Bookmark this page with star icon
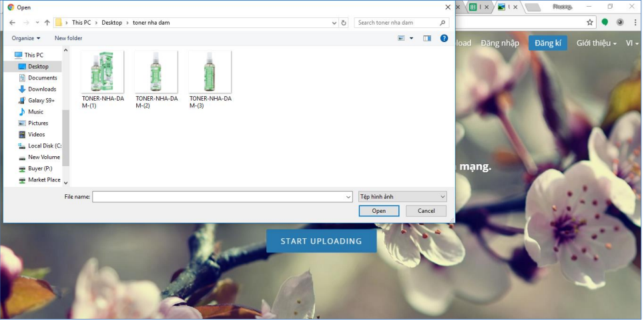Screen dimensions: 644x321 (590, 22)
